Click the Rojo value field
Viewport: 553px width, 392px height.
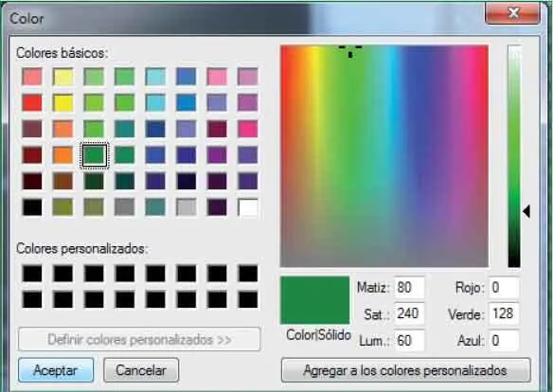coord(504,288)
